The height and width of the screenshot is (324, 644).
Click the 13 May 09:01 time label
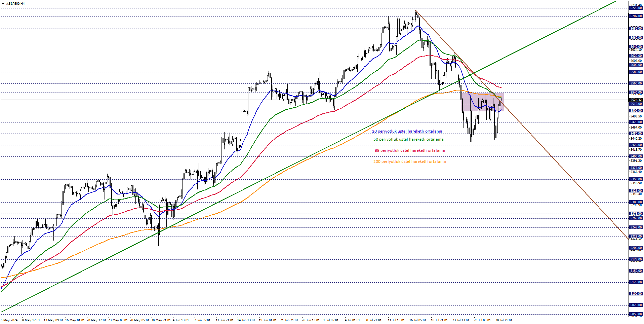[53, 320]
